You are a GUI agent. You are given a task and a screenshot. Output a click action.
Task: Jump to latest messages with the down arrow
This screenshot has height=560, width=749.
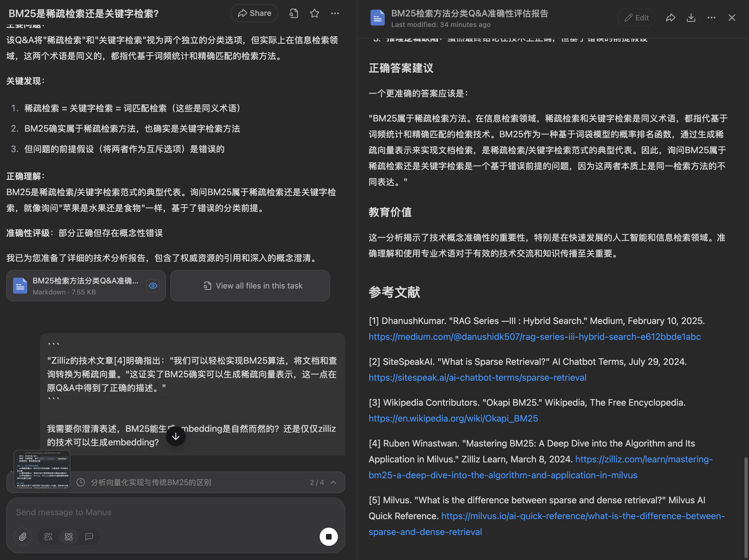tap(175, 436)
